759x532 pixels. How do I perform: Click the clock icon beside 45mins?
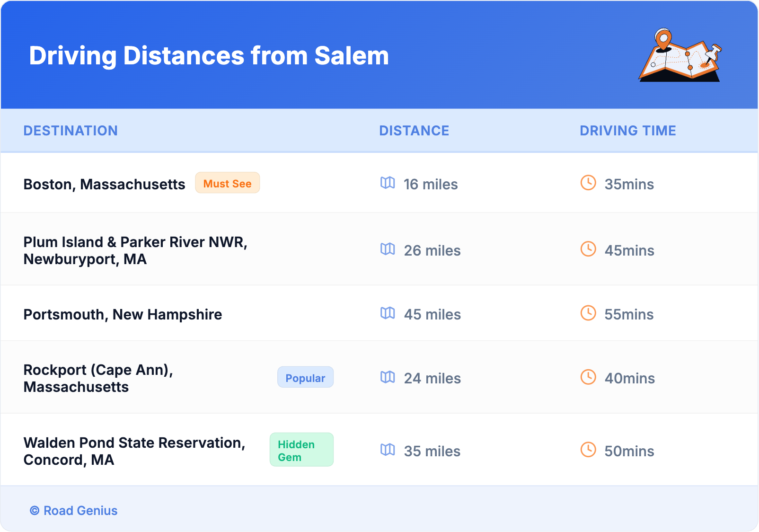588,249
